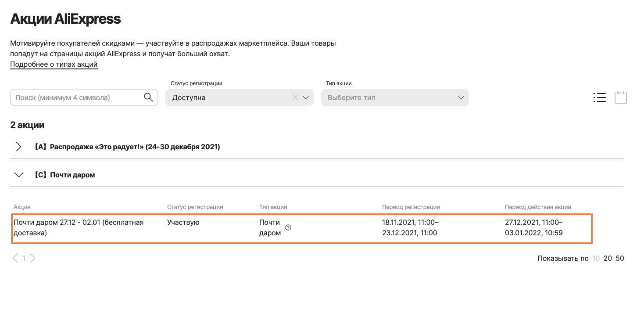
Task: Show 20 items per page
Action: point(608,259)
